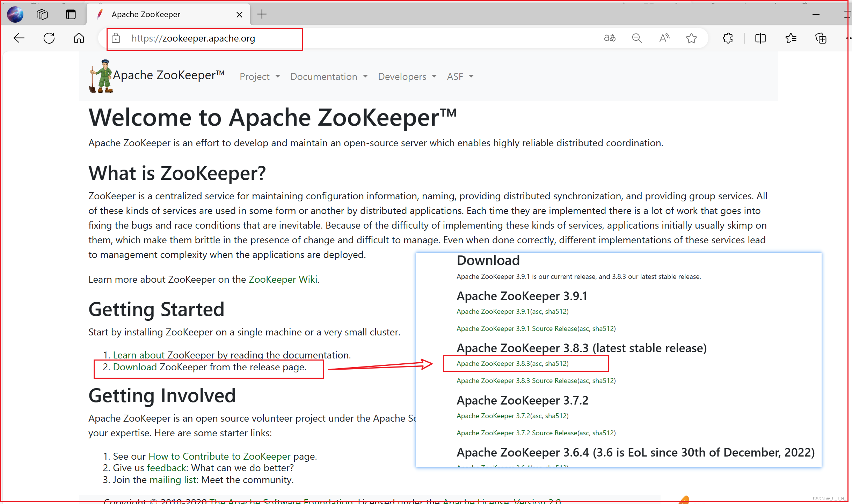The width and height of the screenshot is (852, 504).
Task: Click the split screen view icon in toolbar
Action: pos(760,38)
